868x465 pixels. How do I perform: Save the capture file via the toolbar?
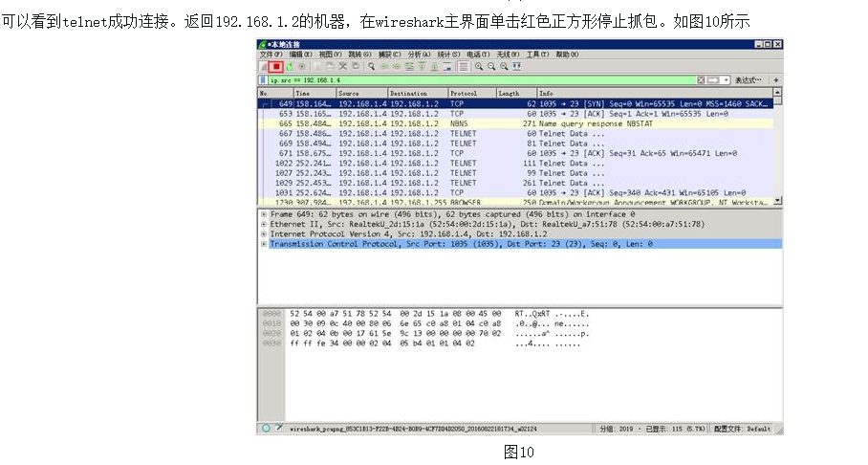[x=330, y=67]
